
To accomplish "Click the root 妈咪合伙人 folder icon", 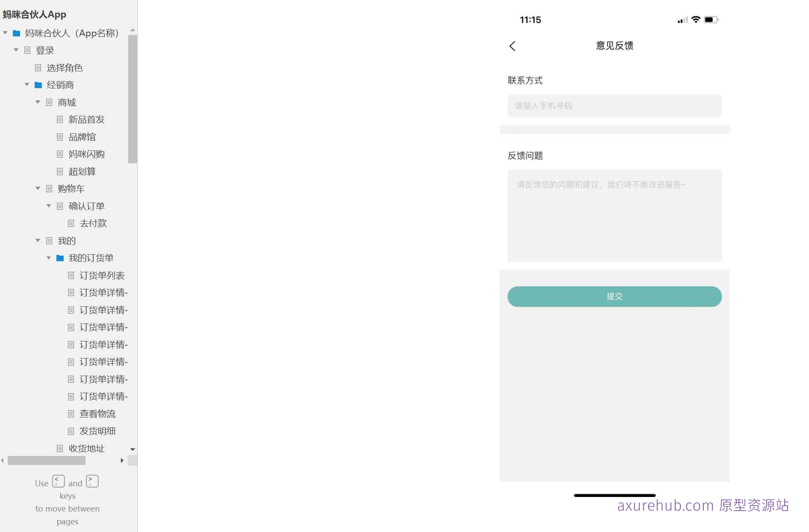I will (x=16, y=33).
